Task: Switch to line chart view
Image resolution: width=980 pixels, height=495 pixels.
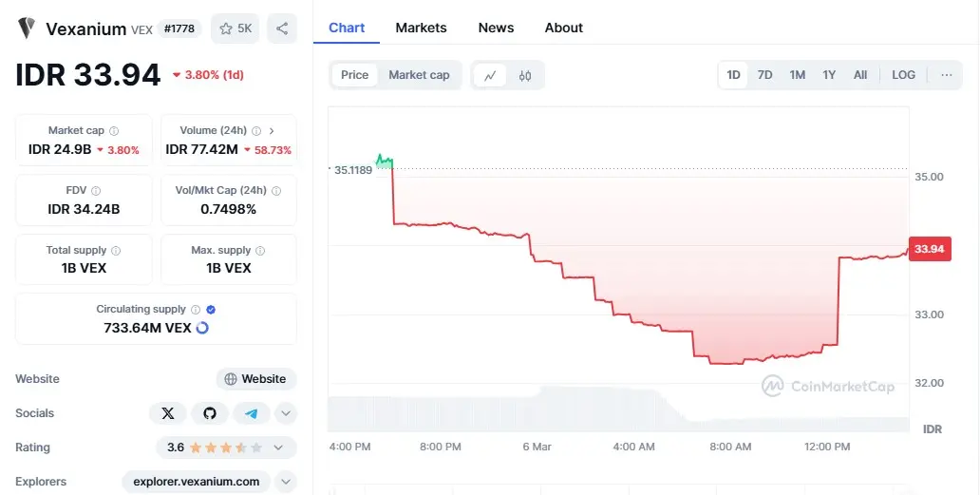Action: 490,75
